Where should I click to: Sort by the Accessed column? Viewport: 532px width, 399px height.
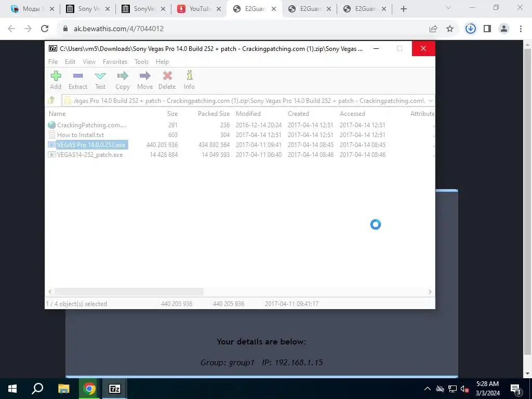[352, 114]
